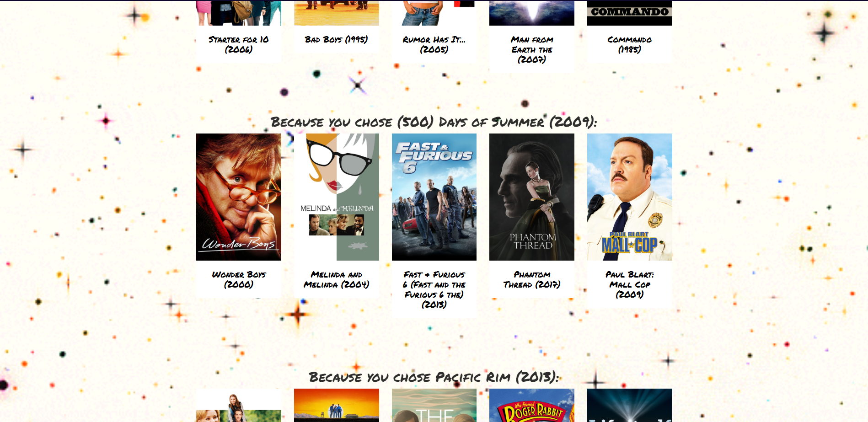This screenshot has height=422, width=868.
Task: Click the Wonder Boys (2000) title
Action: point(238,279)
